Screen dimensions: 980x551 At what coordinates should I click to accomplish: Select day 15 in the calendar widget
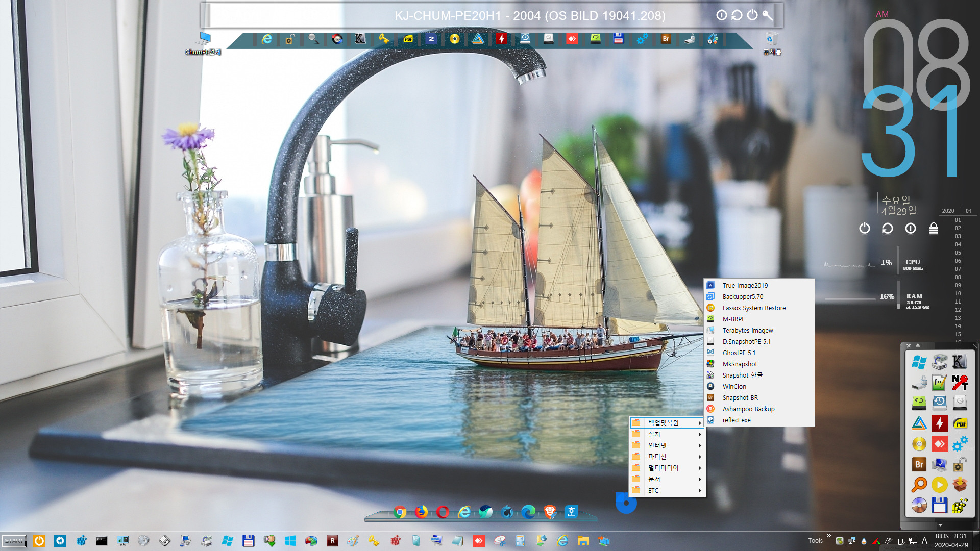[958, 334]
